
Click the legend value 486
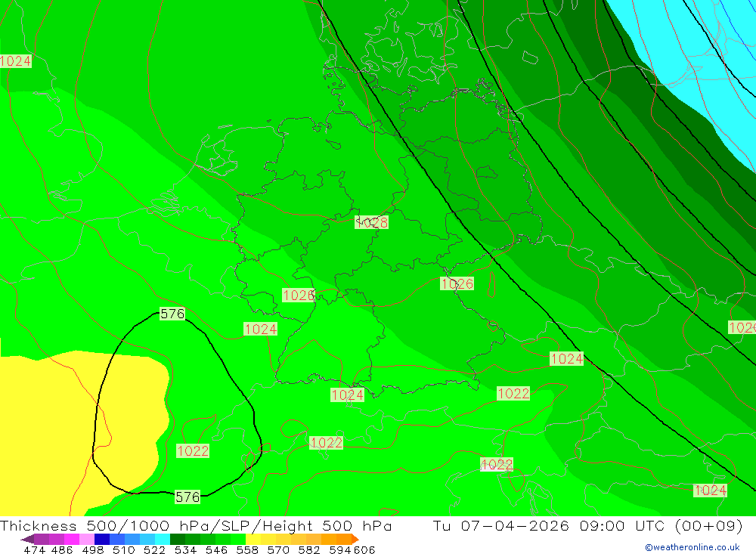pyautogui.click(x=62, y=550)
